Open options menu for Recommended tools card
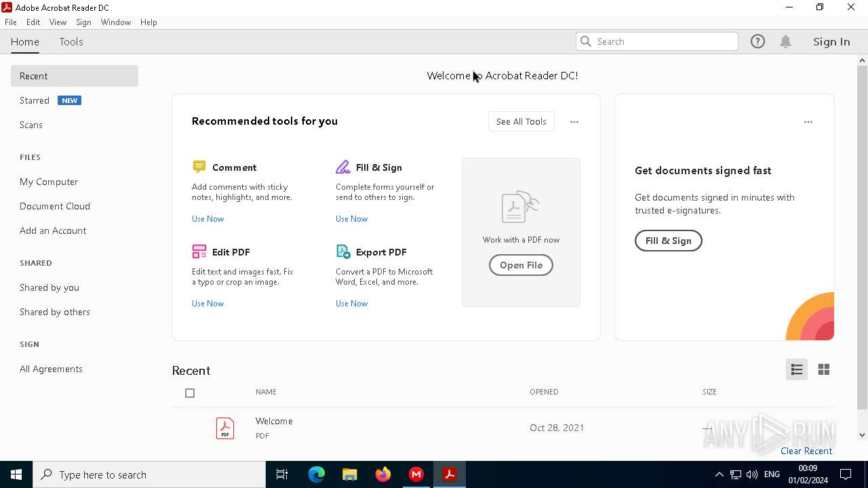This screenshot has width=868, height=488. (574, 122)
